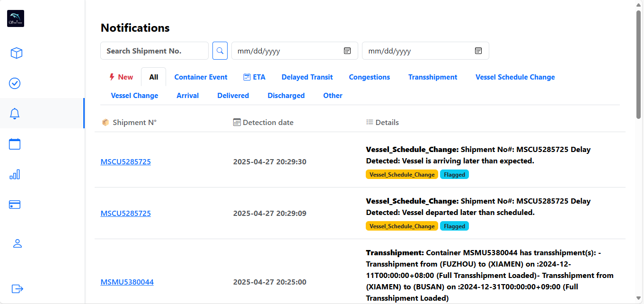The width and height of the screenshot is (644, 304).
Task: Open the user profile sidebar icon
Action: 18,243
